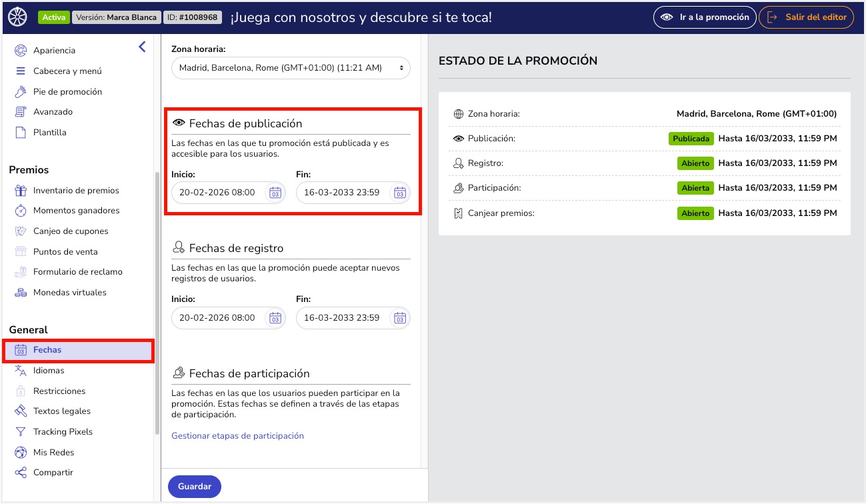Click the eye icon next to Publicación status
Viewport: 866px width, 504px height.
458,138
